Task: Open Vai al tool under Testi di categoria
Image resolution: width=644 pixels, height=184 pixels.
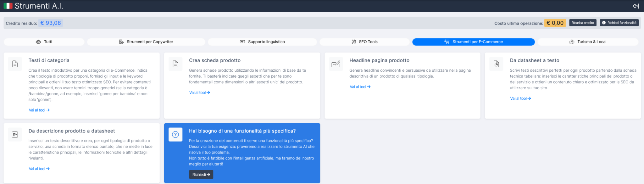Action: coord(39,110)
